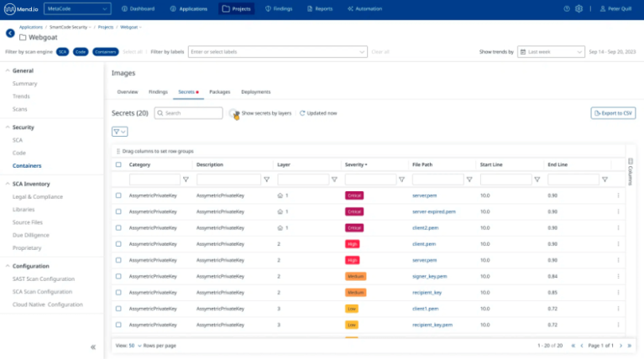Screen dimensions: 644x359
Task: Open row menu for server-expired.pem
Action: (618, 211)
